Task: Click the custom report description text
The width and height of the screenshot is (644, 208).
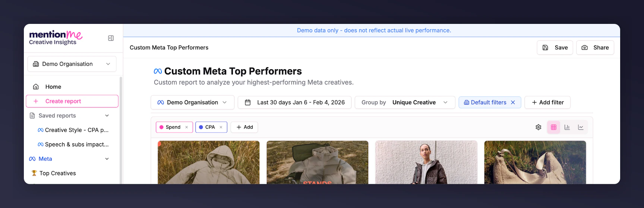Action: (x=254, y=83)
